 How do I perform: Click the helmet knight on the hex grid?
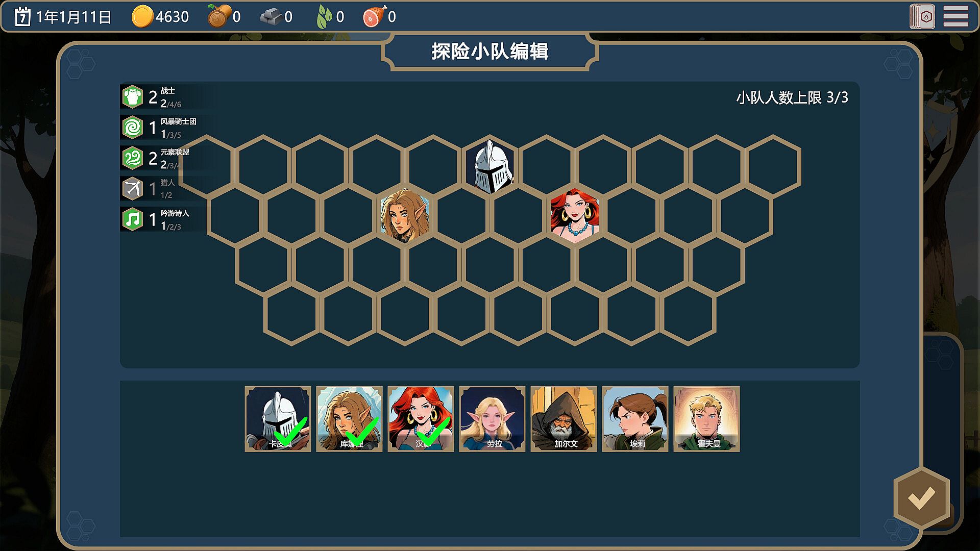491,166
